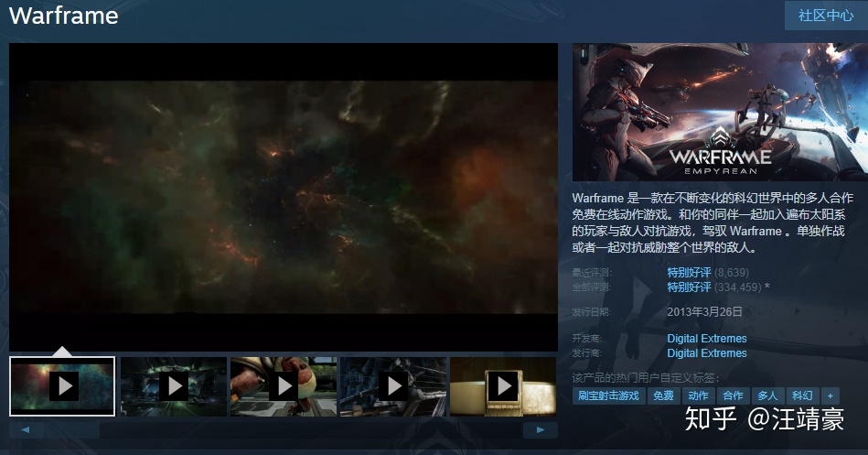Open developer Digital Extremes link

click(x=706, y=338)
